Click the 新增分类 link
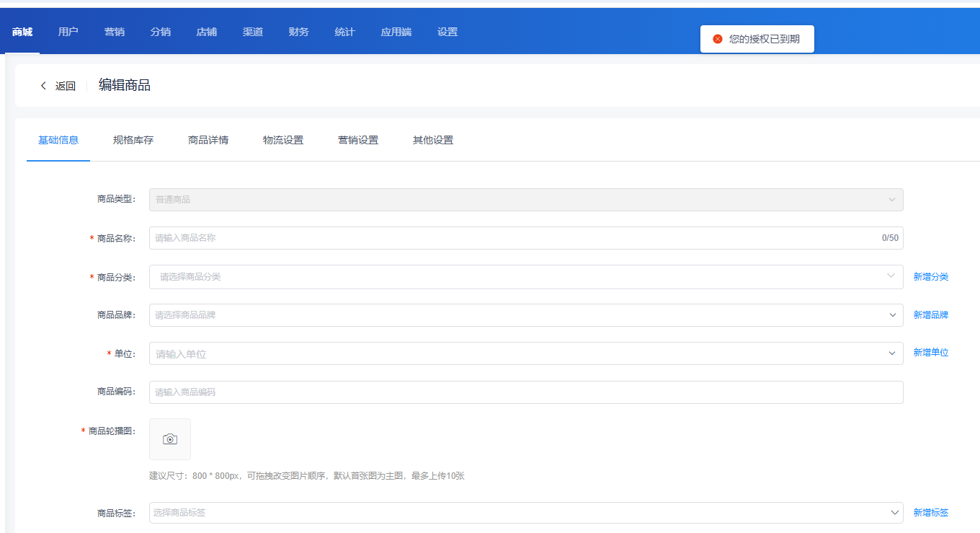Viewport: 980px width, 533px height. (x=930, y=277)
